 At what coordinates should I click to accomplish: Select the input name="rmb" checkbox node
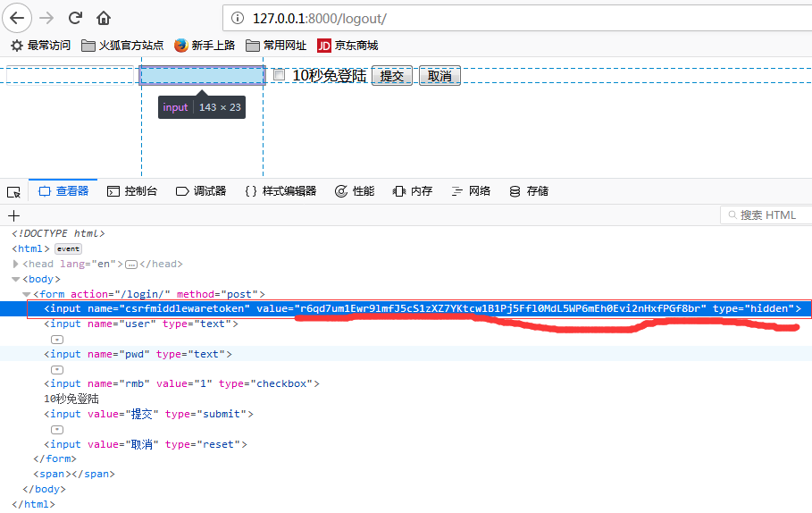pos(181,384)
